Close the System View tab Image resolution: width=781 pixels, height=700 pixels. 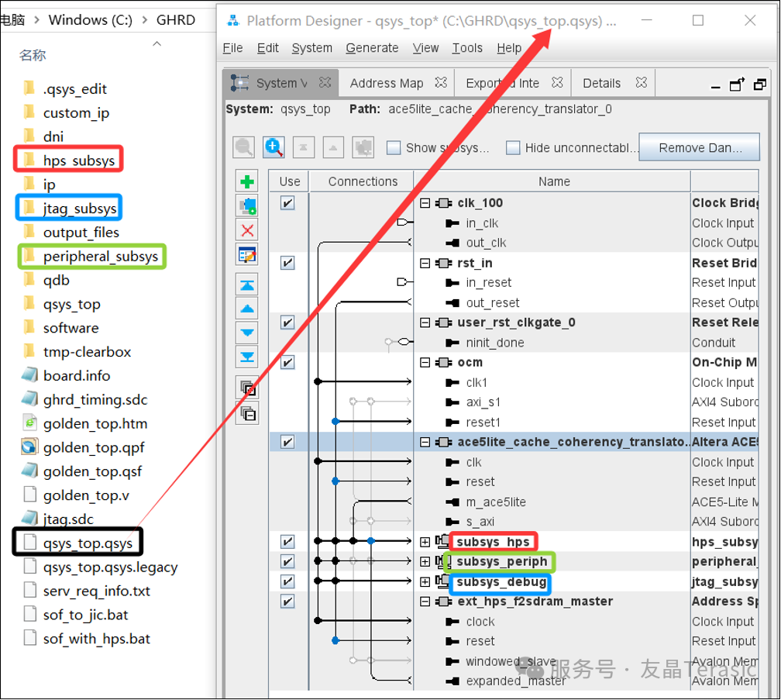coord(325,82)
